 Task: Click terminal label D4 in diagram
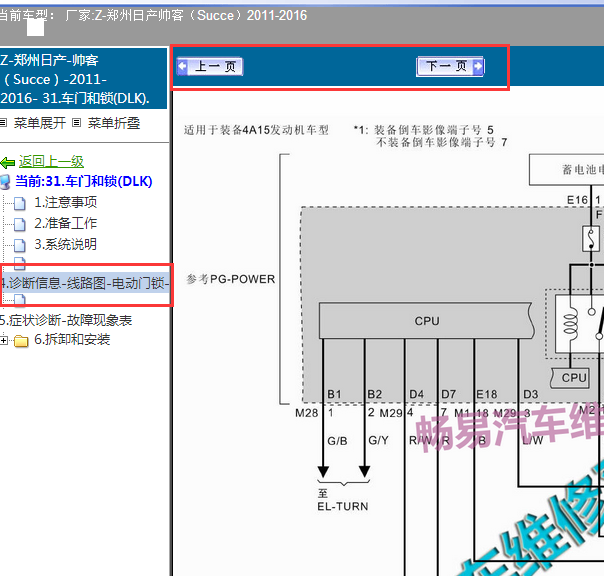pyautogui.click(x=416, y=394)
